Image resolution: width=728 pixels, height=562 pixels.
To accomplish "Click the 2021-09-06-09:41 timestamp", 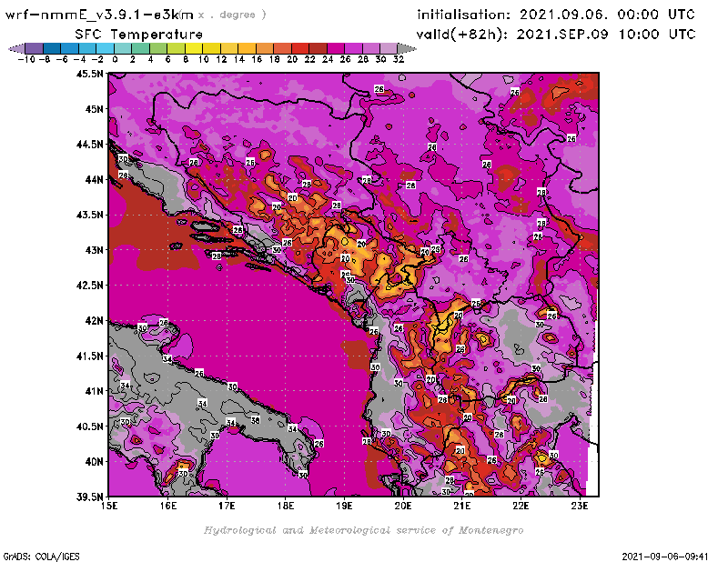I will [665, 556].
